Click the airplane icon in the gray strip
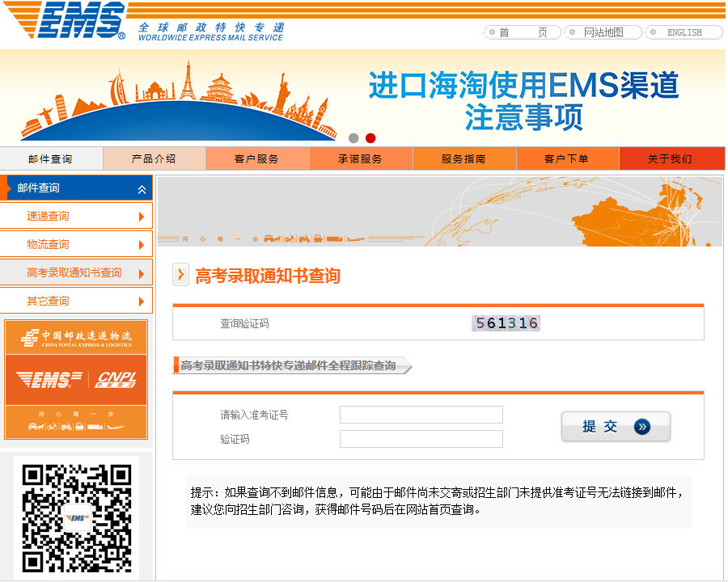The height and width of the screenshot is (582, 728). 358,238
